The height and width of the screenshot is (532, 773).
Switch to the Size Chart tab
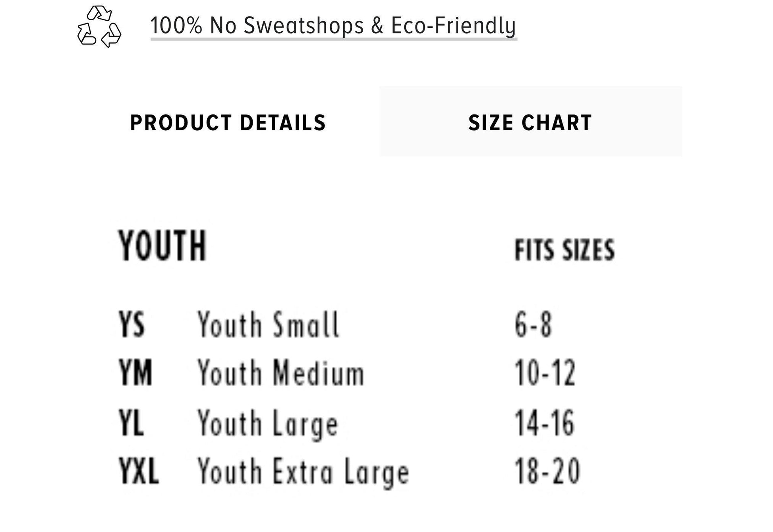(x=530, y=122)
